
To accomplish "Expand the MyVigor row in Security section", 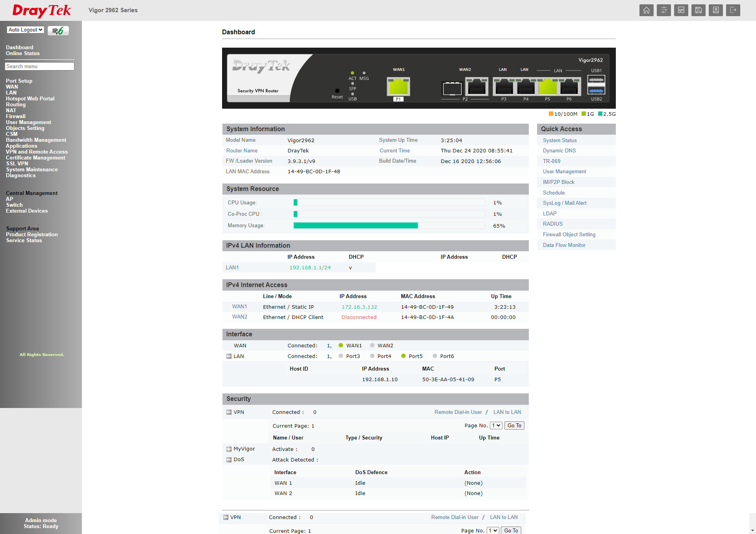I will click(229, 449).
